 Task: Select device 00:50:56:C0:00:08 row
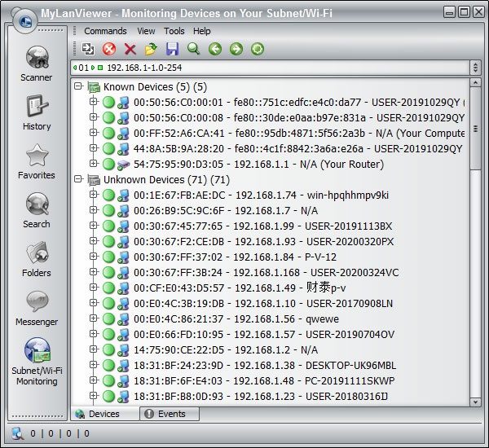tap(299, 118)
